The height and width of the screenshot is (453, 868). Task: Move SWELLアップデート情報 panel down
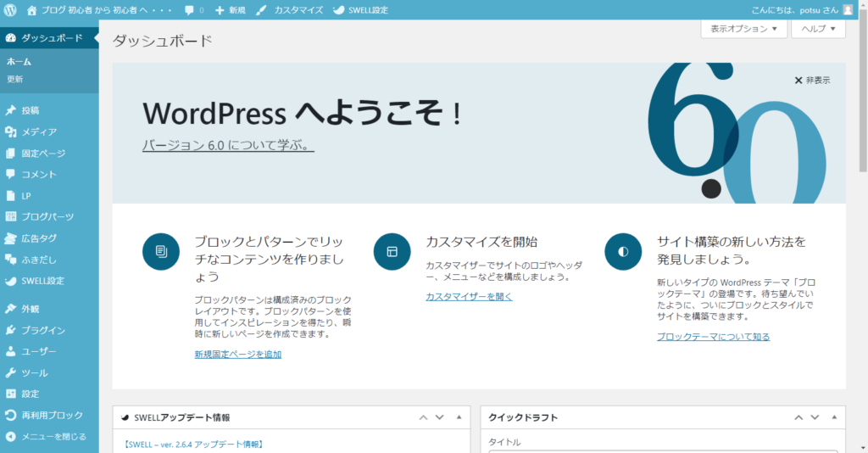pos(439,417)
